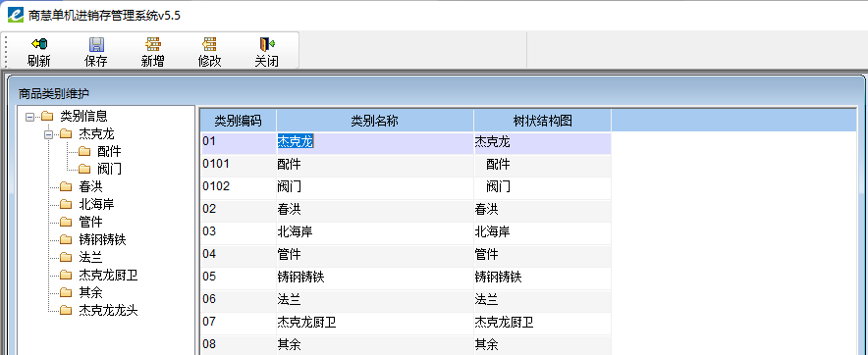Image resolution: width=868 pixels, height=355 pixels.
Task: Click folder icon beside 杰克龙龙头 tree node
Action: [x=66, y=310]
